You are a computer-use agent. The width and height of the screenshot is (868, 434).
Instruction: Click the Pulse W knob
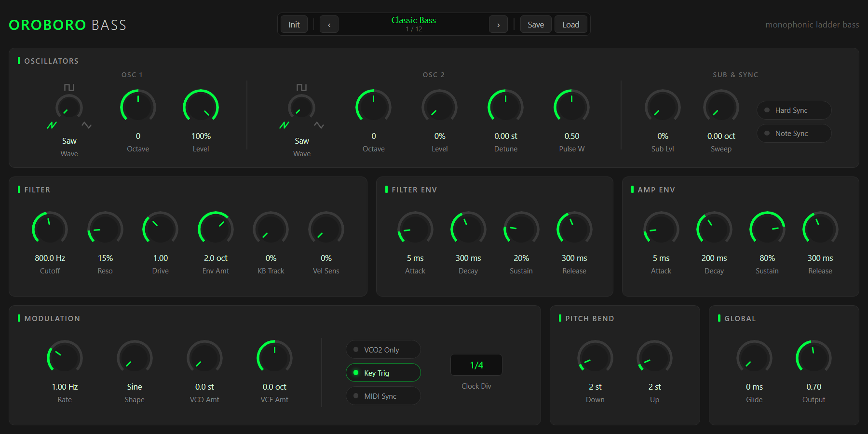(x=571, y=107)
